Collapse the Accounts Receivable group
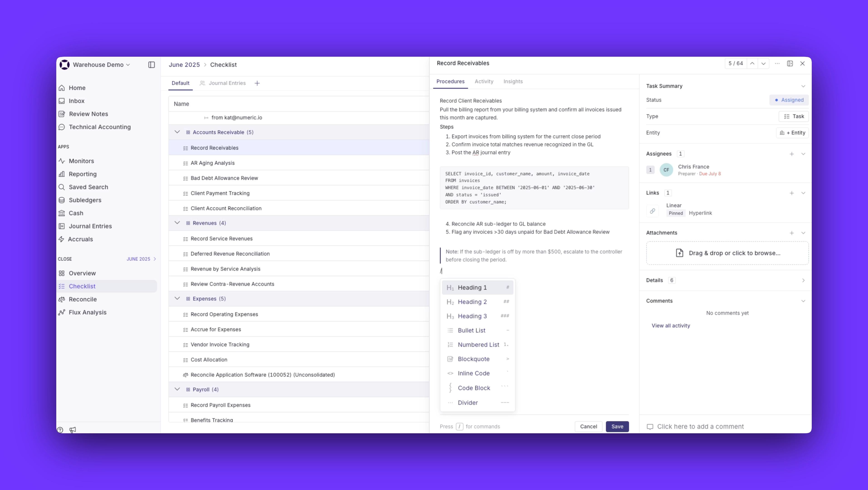This screenshot has height=490, width=868. tap(177, 132)
